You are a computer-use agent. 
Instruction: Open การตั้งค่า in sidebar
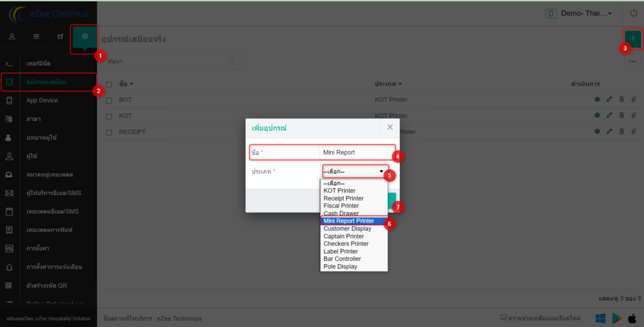(x=38, y=248)
